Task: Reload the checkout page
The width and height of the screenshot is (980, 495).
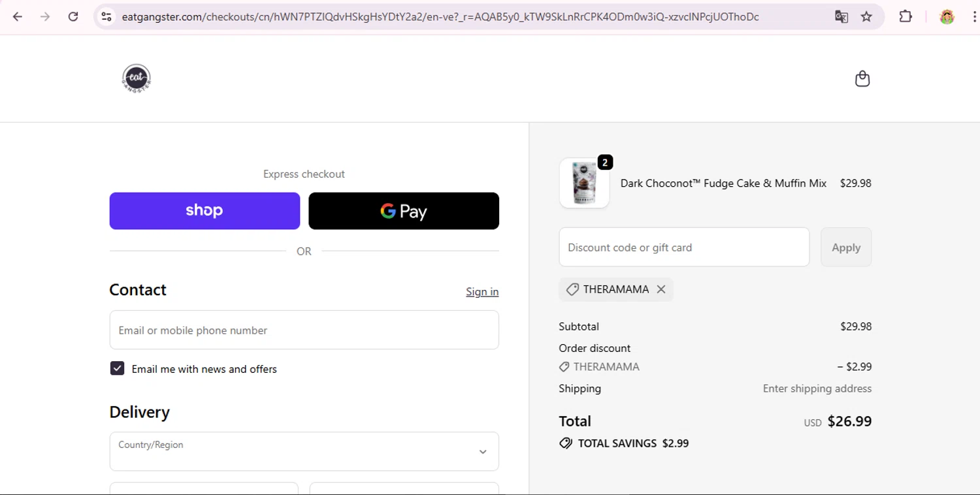Action: click(73, 17)
